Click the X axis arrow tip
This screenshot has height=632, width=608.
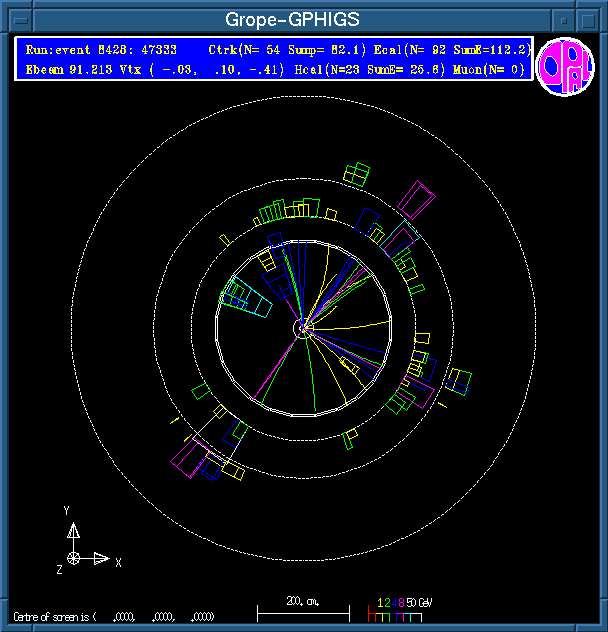pyautogui.click(x=104, y=557)
